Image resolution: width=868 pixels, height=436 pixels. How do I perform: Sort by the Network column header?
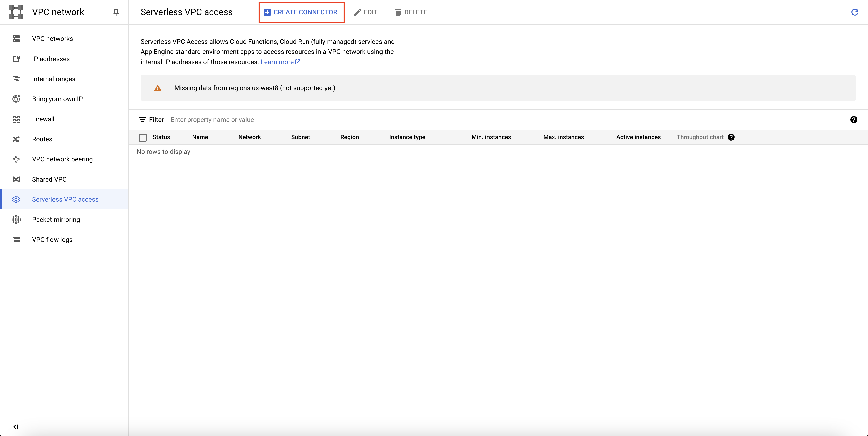[249, 137]
